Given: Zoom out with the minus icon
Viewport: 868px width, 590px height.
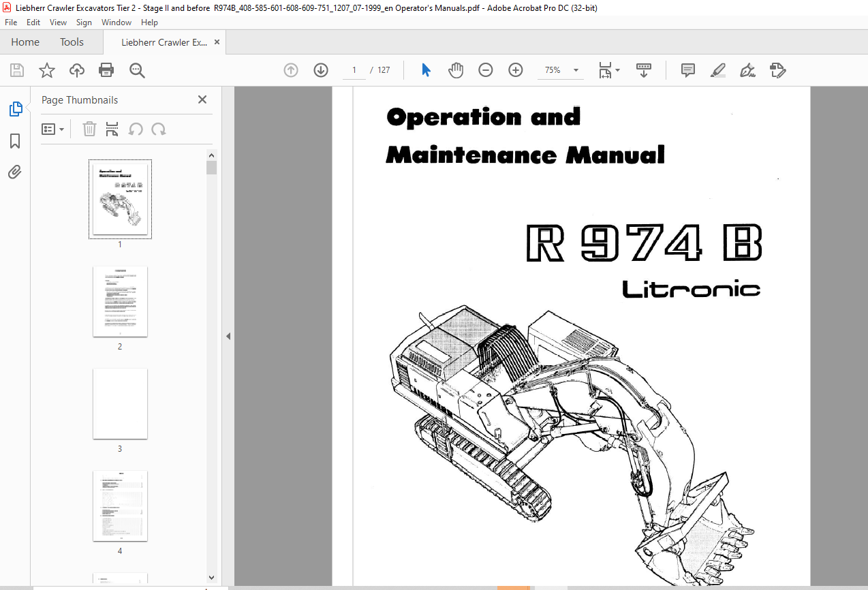Looking at the screenshot, I should pos(486,70).
